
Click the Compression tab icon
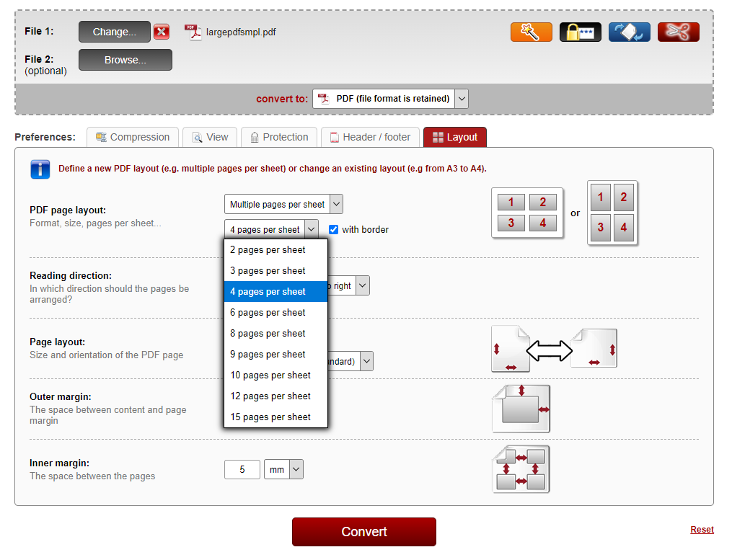point(100,137)
